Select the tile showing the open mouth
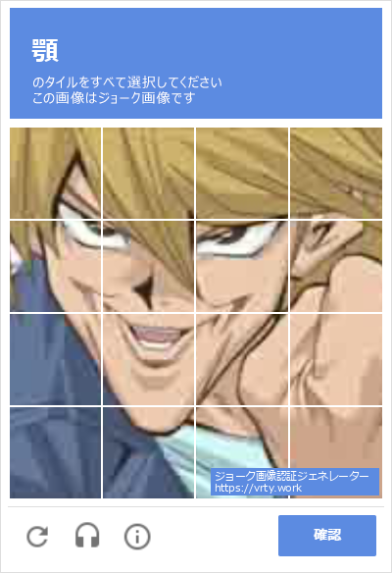This screenshot has width=392, height=573. (149, 359)
